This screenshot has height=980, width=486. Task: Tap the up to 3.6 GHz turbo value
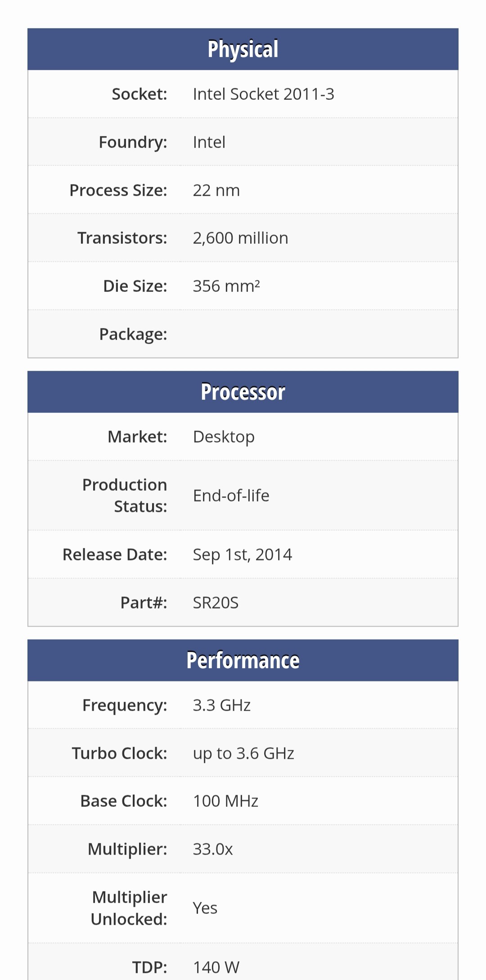[243, 753]
